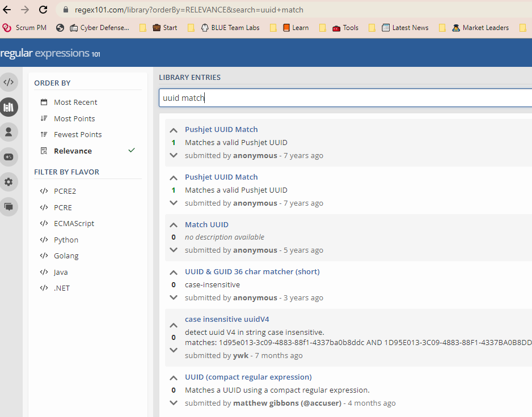Focus the library search field

click(345, 97)
